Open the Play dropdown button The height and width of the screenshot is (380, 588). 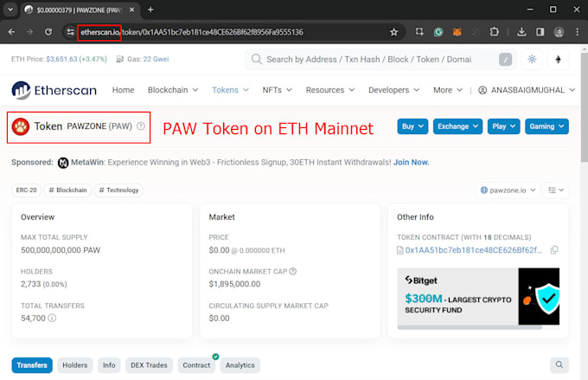tap(503, 126)
